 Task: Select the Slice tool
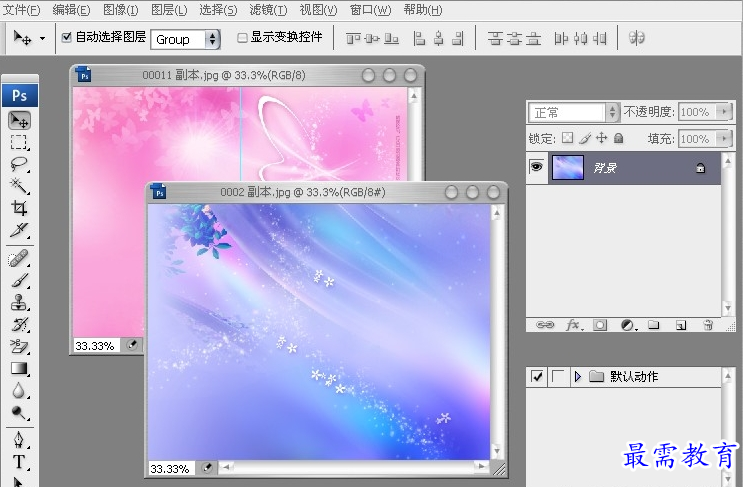click(19, 230)
